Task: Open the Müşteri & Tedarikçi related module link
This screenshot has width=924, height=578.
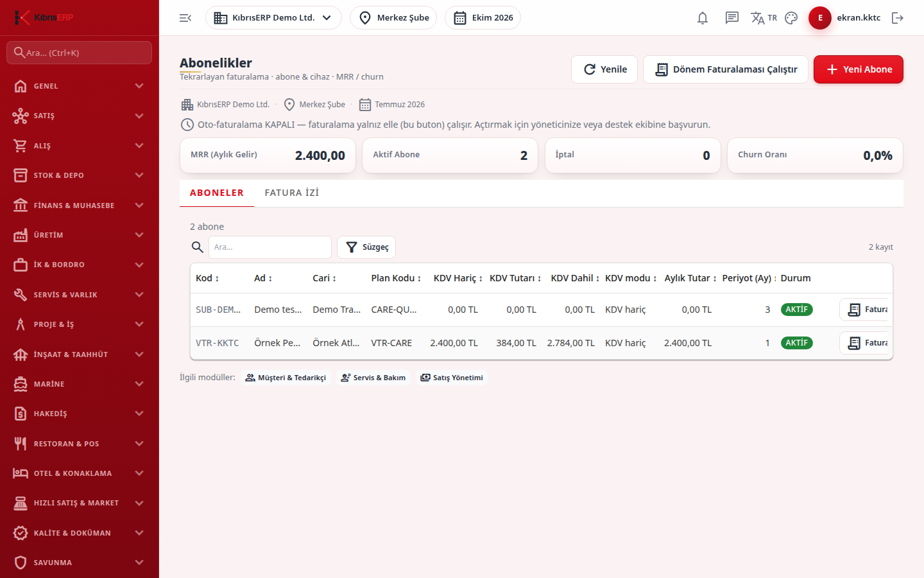Action: tap(286, 378)
